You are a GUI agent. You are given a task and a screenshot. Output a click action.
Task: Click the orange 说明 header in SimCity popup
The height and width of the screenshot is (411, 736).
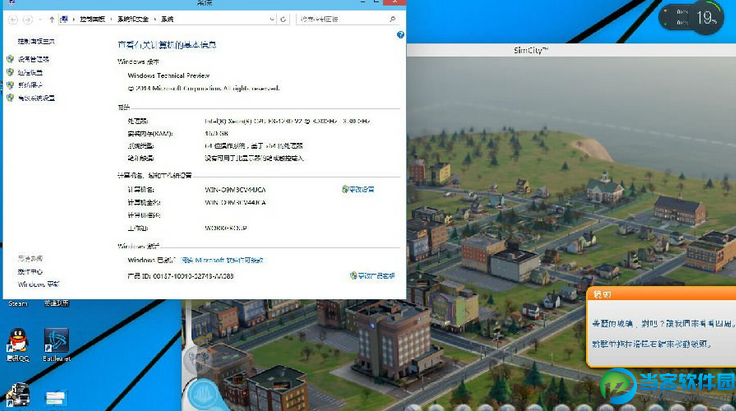(662, 294)
